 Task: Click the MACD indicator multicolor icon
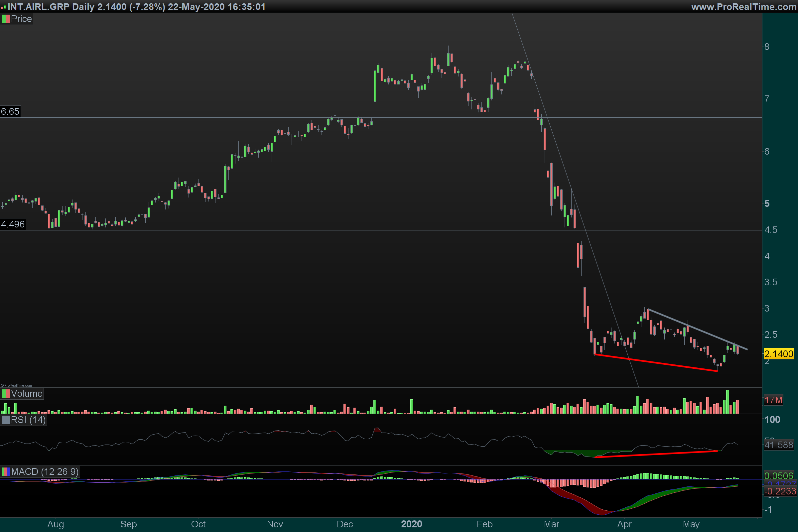5,471
